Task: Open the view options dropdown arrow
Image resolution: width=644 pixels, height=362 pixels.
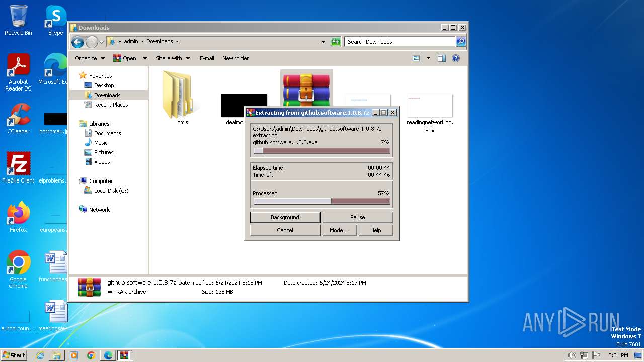Action: (x=428, y=58)
